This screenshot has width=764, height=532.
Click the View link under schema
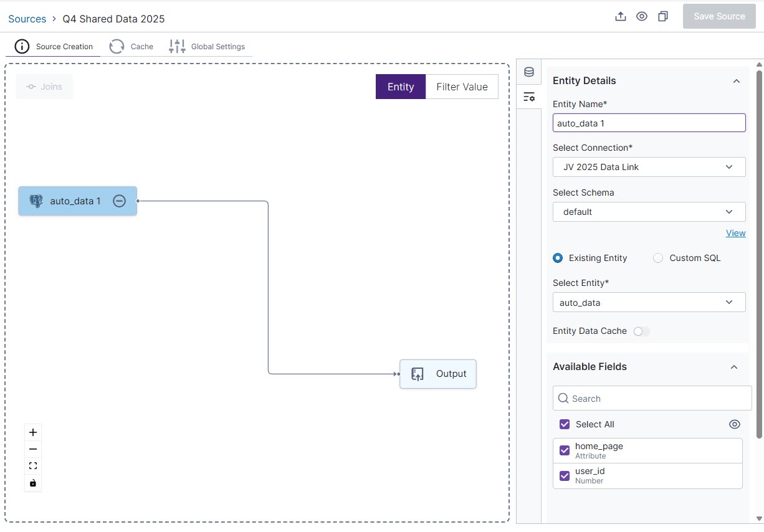pos(735,233)
